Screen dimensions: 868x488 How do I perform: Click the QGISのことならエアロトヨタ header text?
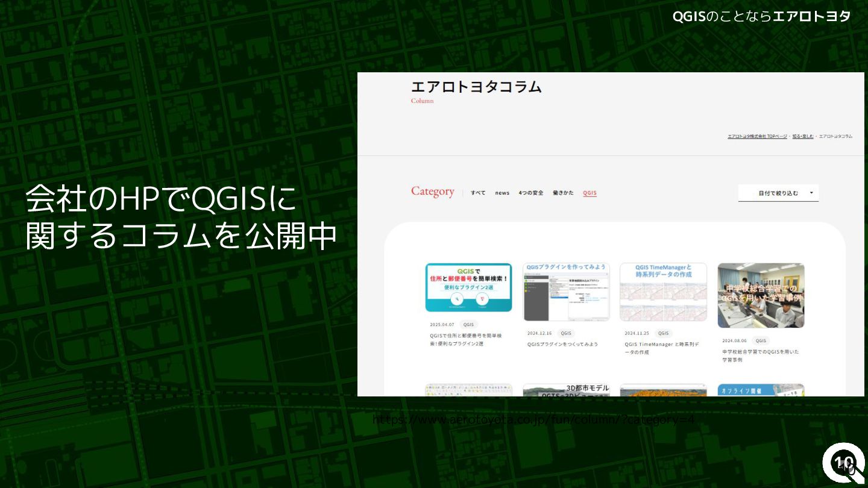pos(761,16)
